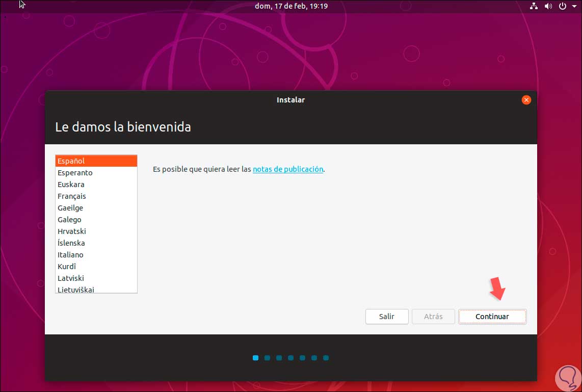The width and height of the screenshot is (582, 392).
Task: Select Esperanto language
Action: click(96, 173)
